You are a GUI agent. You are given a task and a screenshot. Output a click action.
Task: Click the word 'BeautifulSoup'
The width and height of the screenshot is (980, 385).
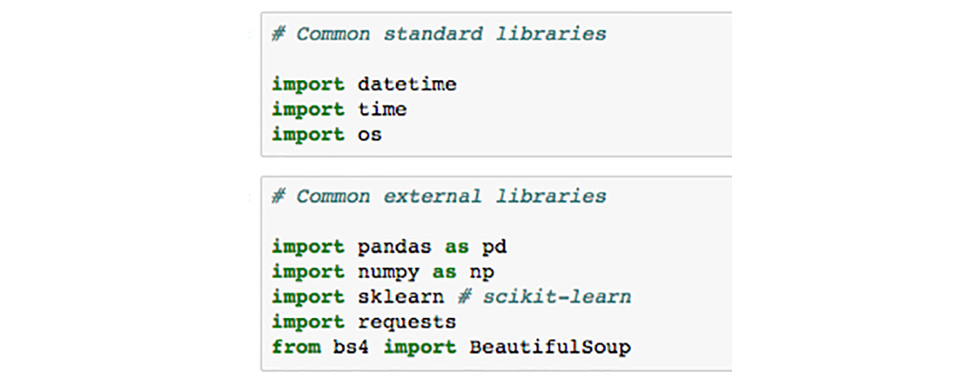pos(550,346)
